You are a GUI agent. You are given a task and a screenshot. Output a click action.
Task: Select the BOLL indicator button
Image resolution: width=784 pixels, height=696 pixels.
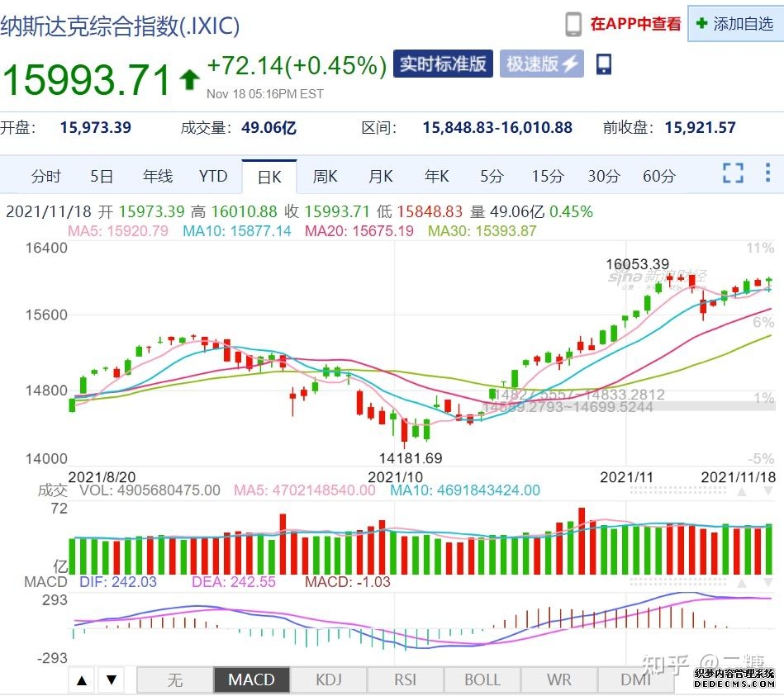pos(482,680)
